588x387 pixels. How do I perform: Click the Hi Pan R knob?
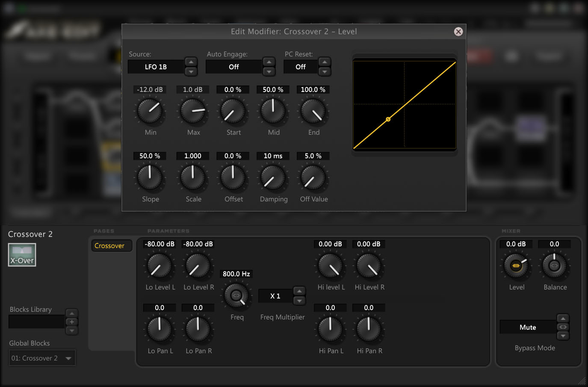369,329
